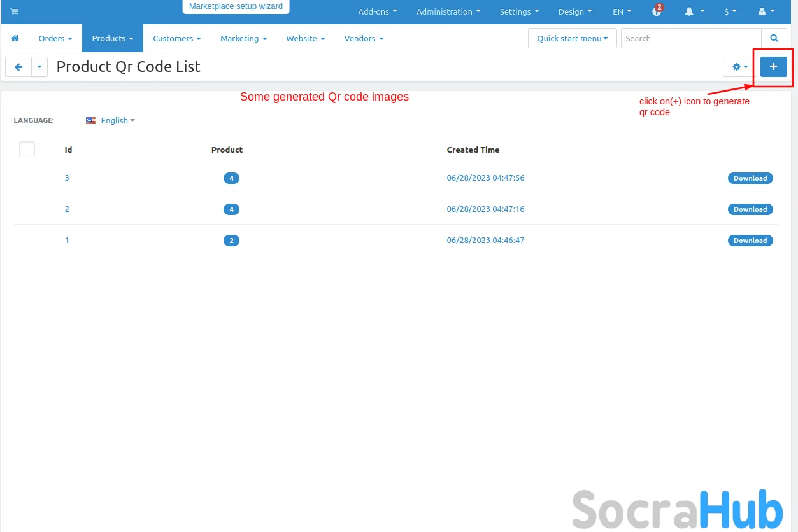Open the Add-ons menu
This screenshot has height=532, width=798.
click(377, 11)
